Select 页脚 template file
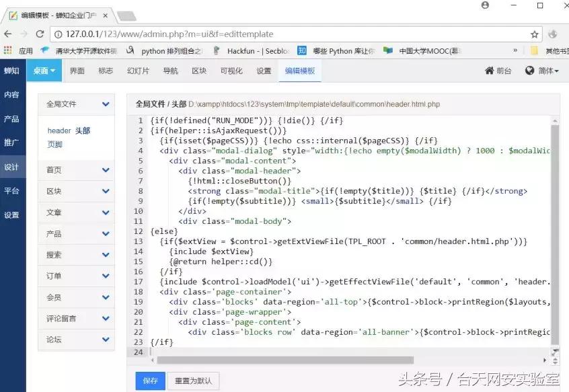Viewport: 569px width, 392px height. pyautogui.click(x=54, y=144)
